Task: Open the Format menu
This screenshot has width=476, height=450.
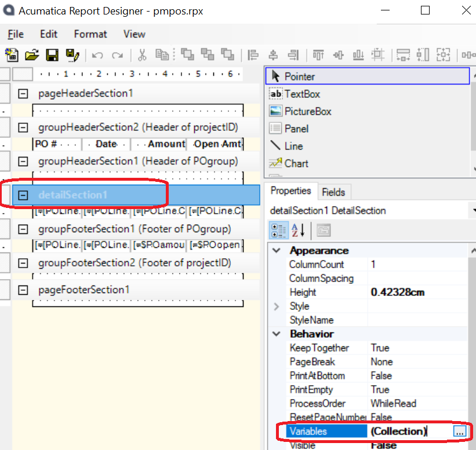Action: (90, 34)
